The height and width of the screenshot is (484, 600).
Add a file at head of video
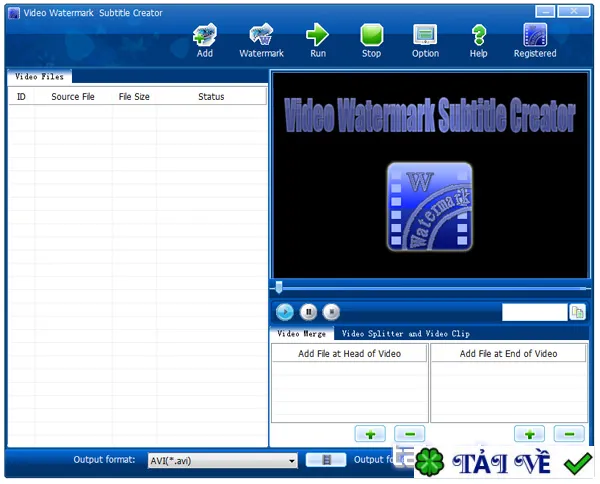tap(370, 434)
